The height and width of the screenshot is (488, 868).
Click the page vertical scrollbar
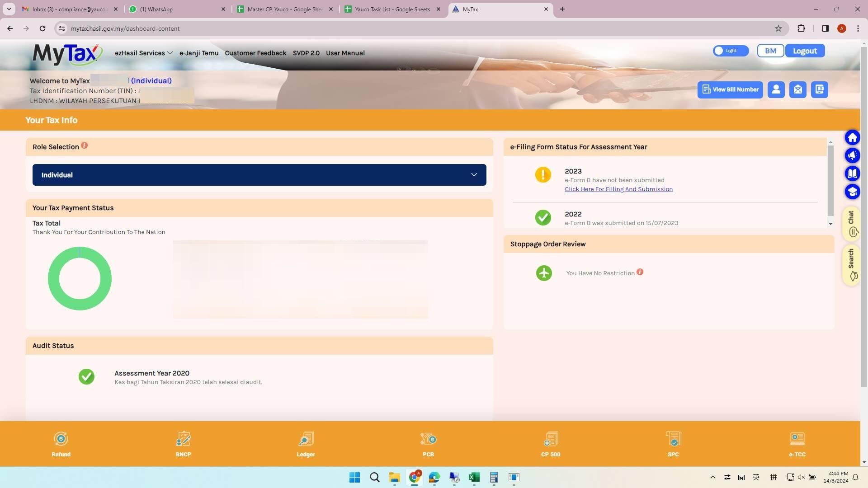(x=864, y=217)
